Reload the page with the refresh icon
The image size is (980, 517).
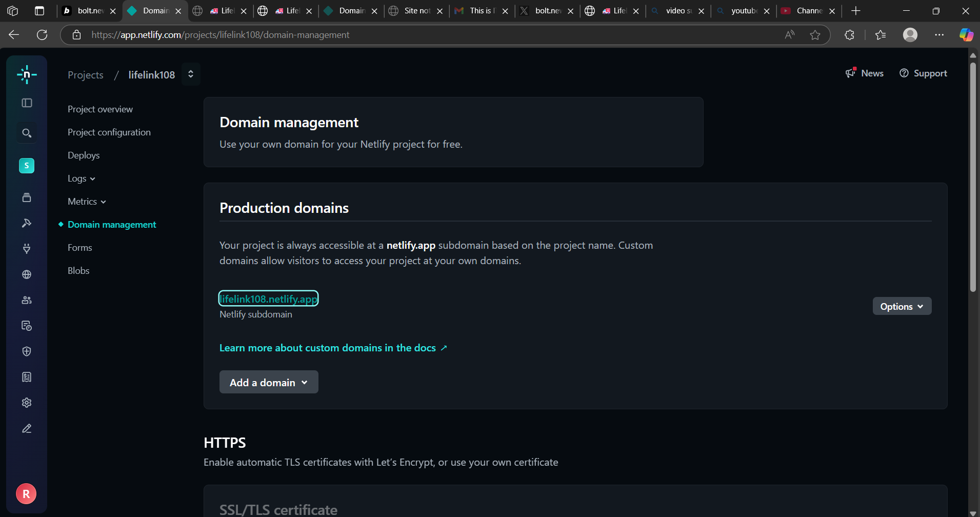point(42,35)
